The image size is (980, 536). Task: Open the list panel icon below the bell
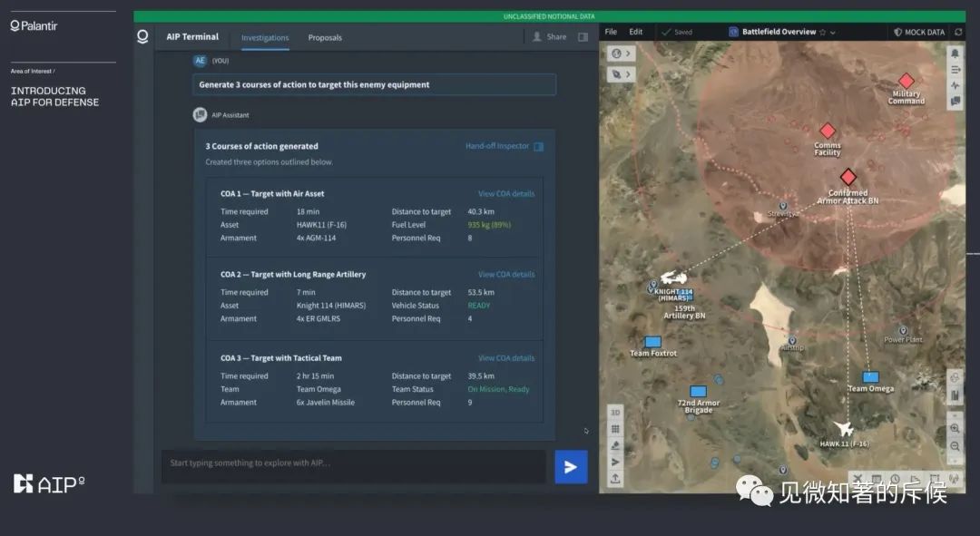tap(955, 69)
